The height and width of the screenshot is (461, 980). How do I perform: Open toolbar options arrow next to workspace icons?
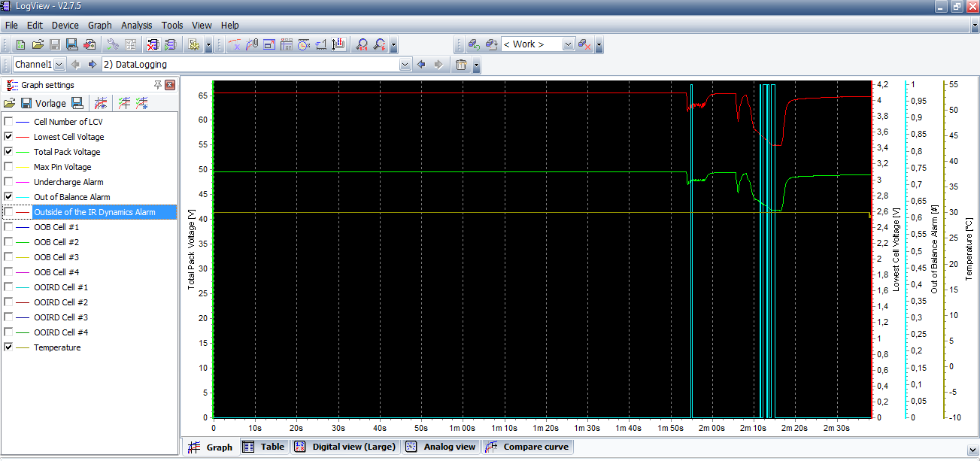pyautogui.click(x=599, y=44)
